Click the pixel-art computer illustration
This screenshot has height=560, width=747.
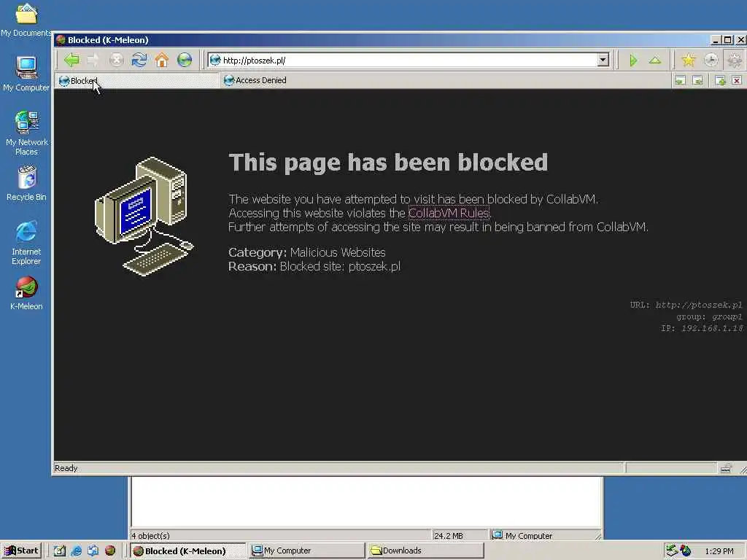[144, 216]
